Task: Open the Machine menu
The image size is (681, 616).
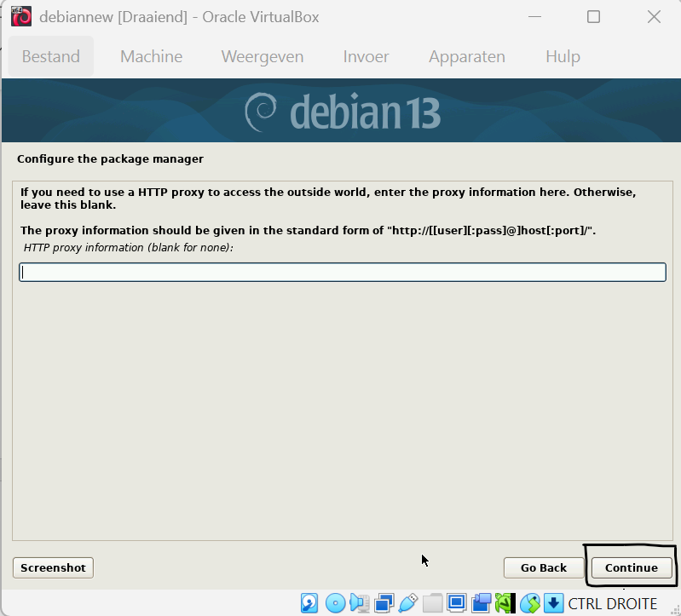Action: (x=151, y=56)
